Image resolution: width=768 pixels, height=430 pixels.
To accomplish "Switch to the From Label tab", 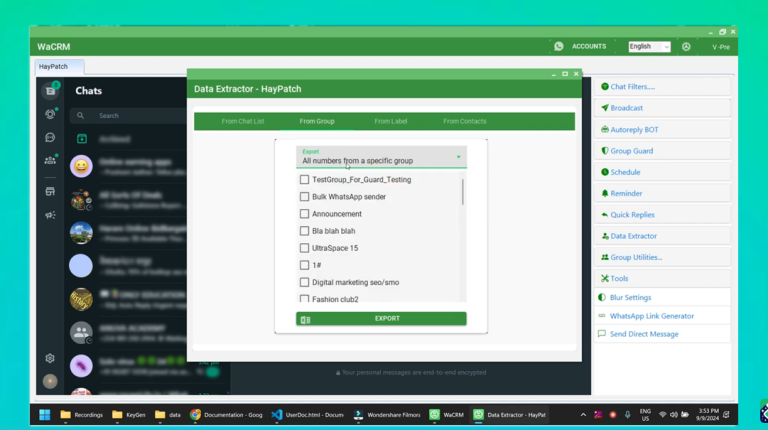I will pyautogui.click(x=391, y=121).
